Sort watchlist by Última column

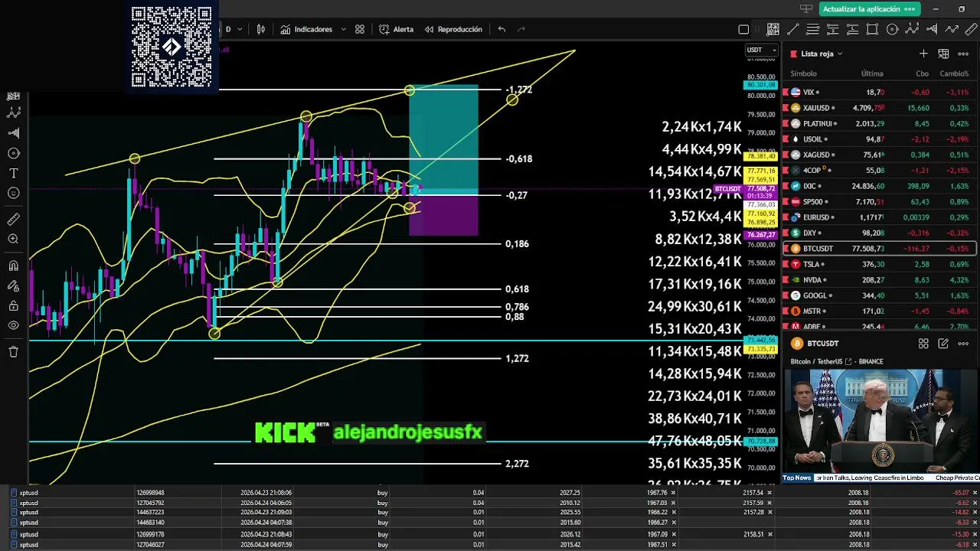(872, 73)
